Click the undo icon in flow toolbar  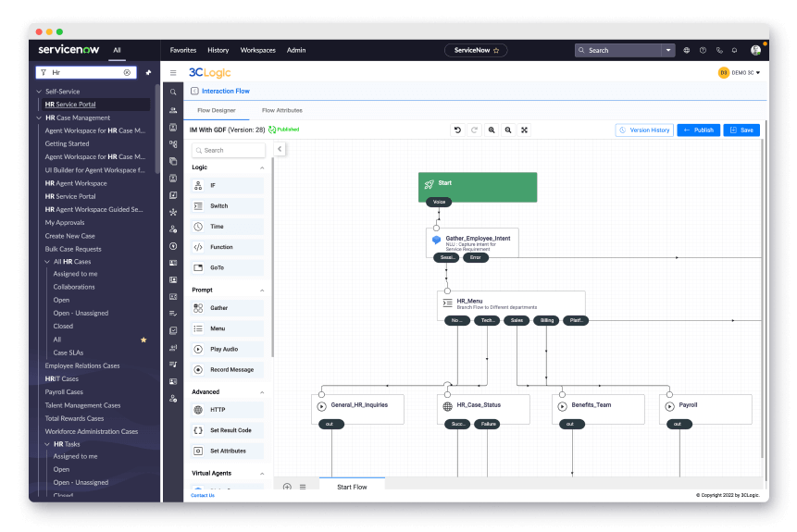tap(457, 130)
